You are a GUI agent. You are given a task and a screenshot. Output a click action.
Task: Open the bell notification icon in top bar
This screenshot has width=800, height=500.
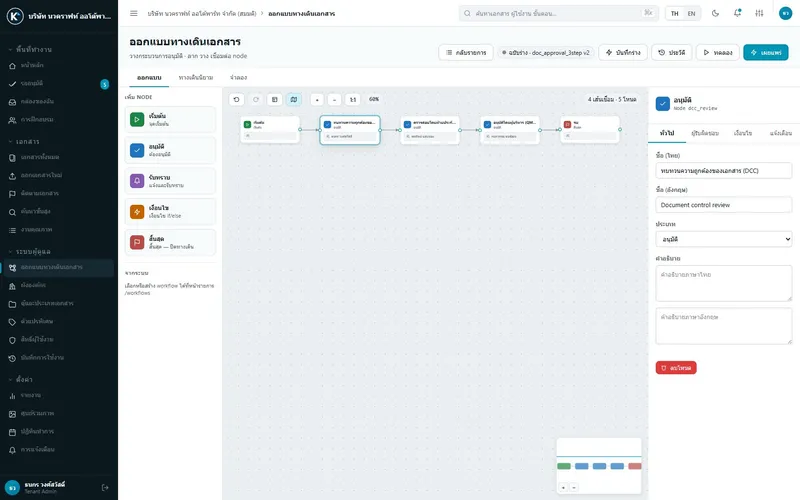tap(737, 13)
